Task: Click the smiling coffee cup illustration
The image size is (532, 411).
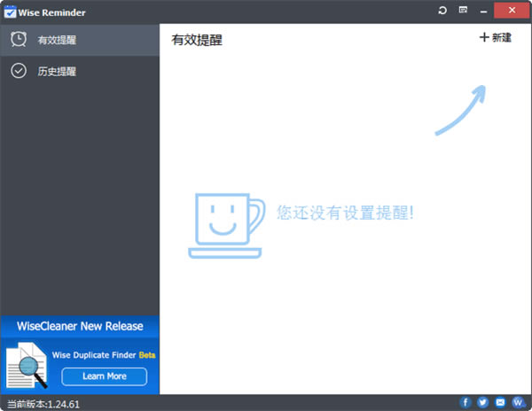Action: coord(226,227)
